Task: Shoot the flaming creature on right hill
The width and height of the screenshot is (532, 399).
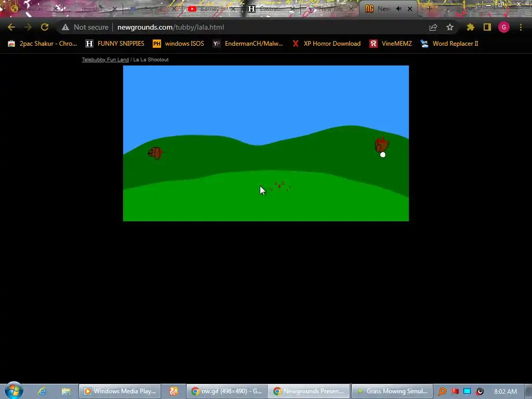Action: 382,144
